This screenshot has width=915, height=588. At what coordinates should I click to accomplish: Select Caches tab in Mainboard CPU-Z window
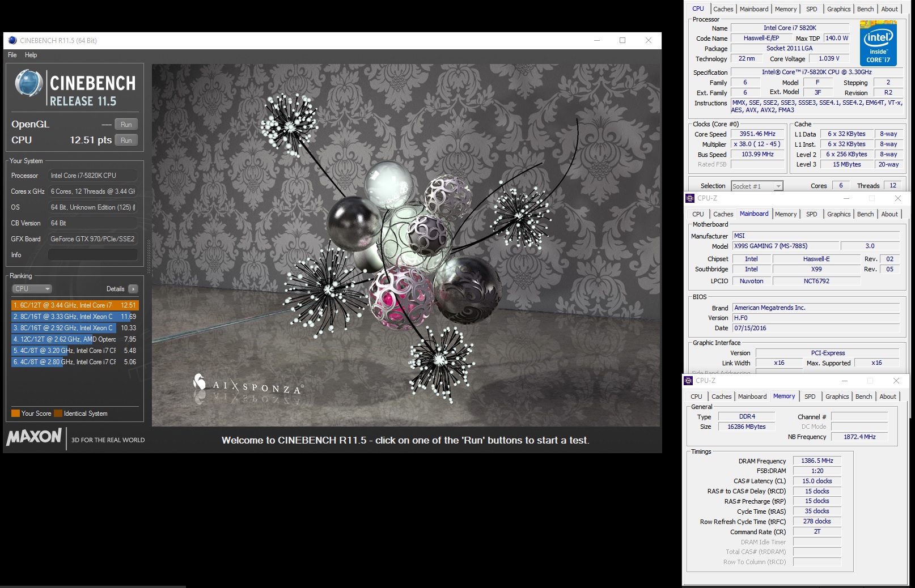[723, 214]
